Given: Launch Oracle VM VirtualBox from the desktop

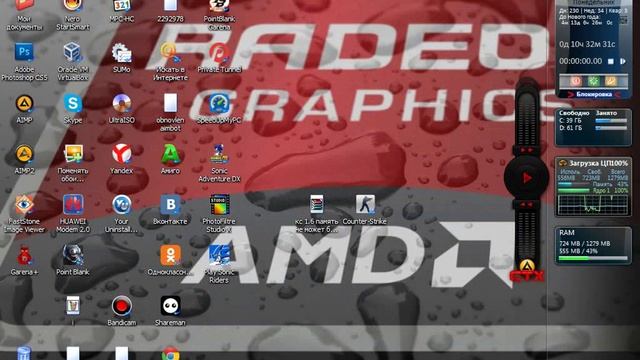Looking at the screenshot, I should [73, 52].
